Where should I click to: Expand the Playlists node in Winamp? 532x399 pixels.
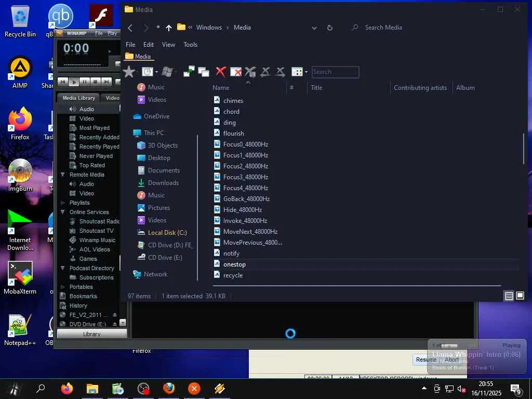point(63,203)
